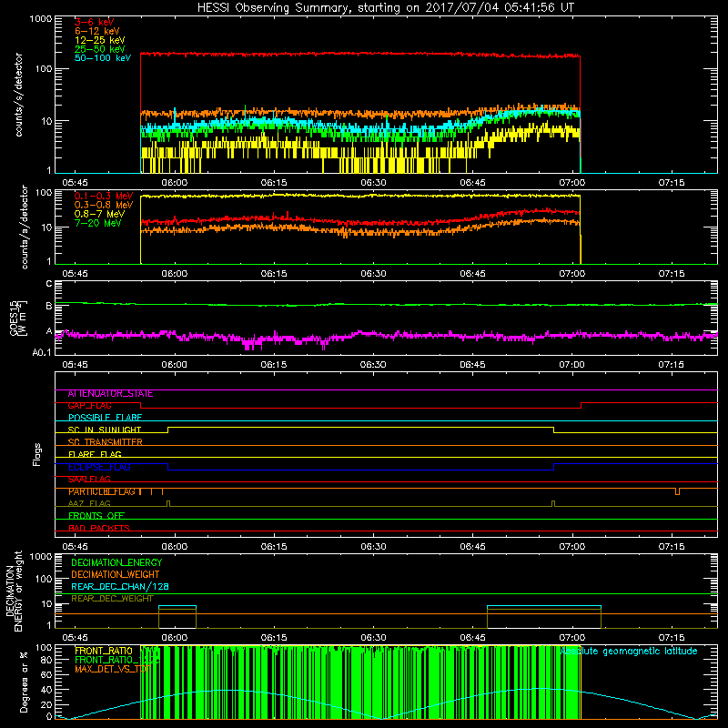
Task: Select the GAP_FLAG label
Action: point(89,406)
